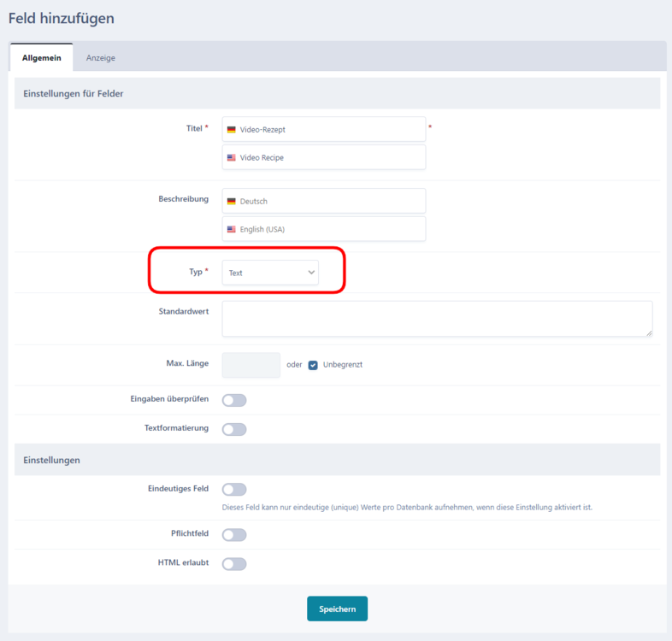Select the Allgemein tab

click(x=41, y=58)
